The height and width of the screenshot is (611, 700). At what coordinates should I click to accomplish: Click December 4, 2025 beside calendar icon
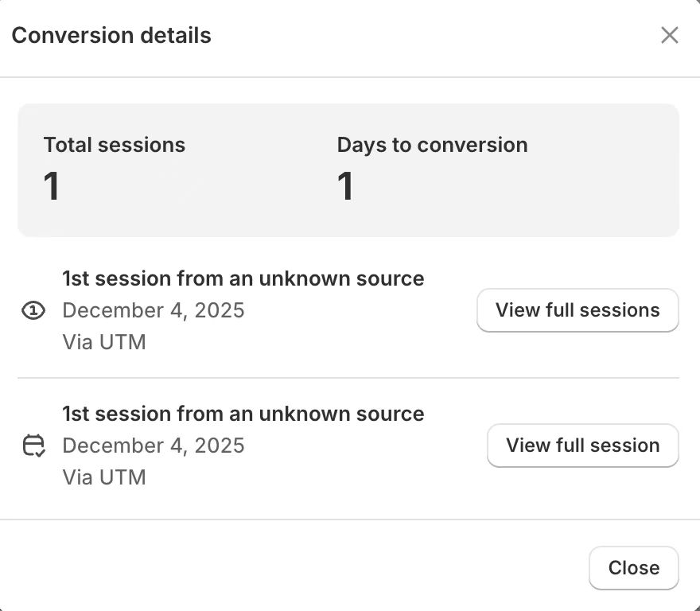(x=153, y=446)
